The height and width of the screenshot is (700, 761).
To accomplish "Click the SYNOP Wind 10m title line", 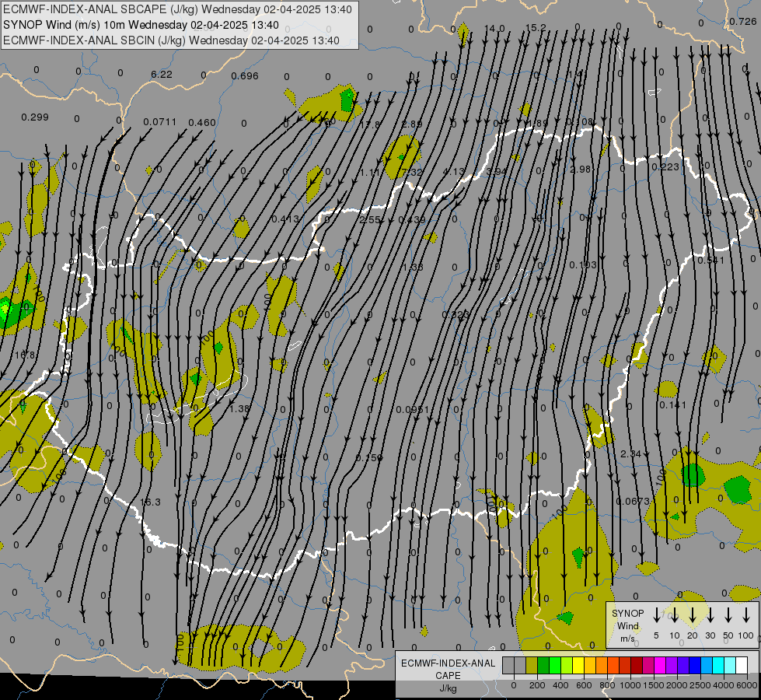I will click(141, 25).
